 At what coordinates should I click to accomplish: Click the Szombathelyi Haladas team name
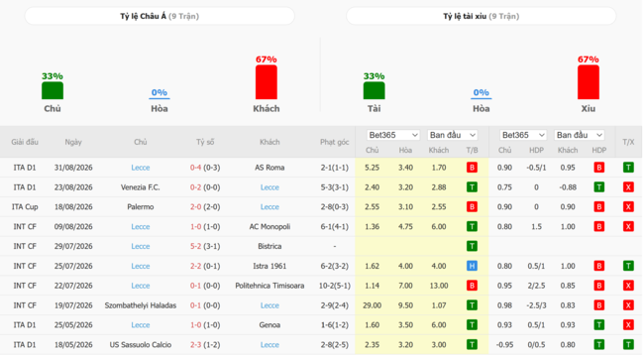tap(141, 305)
